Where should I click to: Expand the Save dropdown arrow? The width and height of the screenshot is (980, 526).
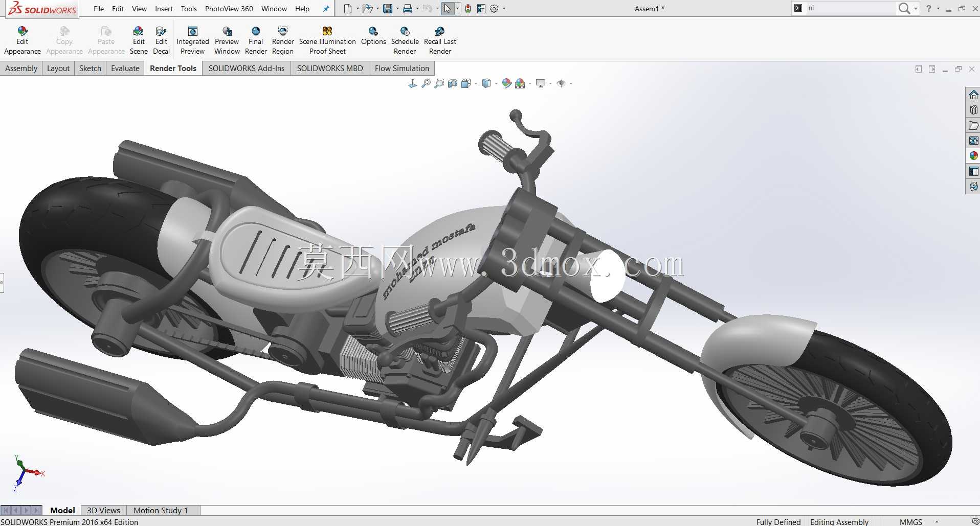[397, 9]
